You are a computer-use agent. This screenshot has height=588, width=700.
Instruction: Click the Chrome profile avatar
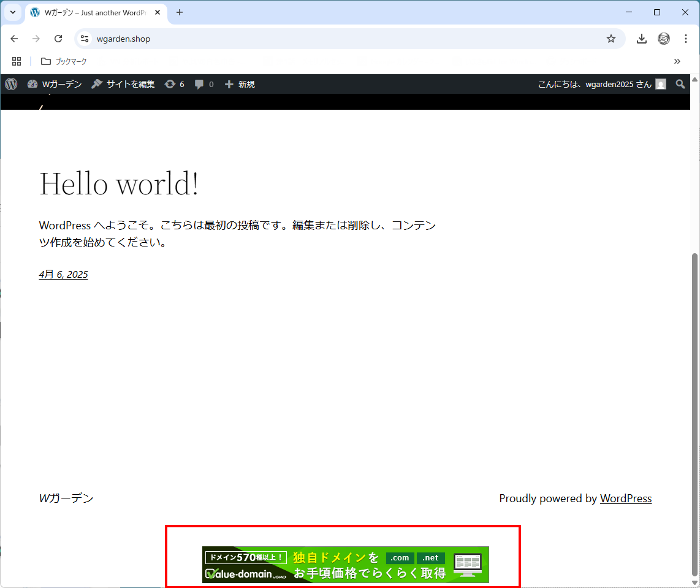coord(664,39)
